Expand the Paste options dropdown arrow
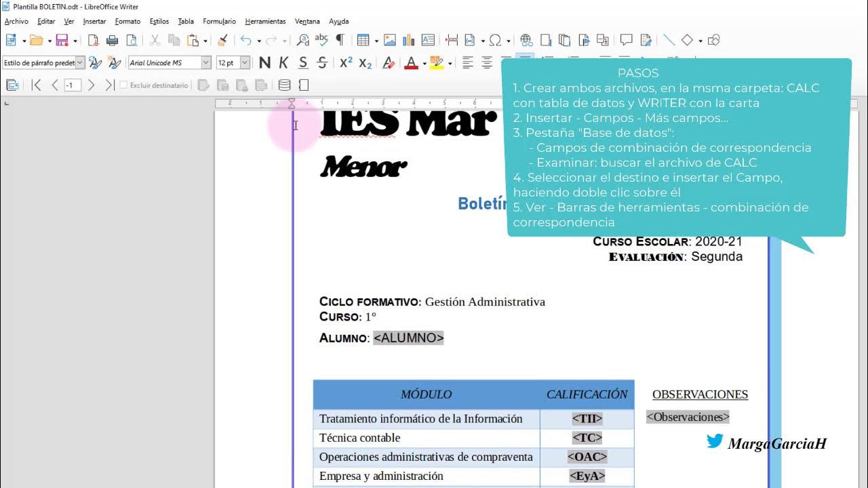Screen dimensions: 868x488 coord(205,41)
